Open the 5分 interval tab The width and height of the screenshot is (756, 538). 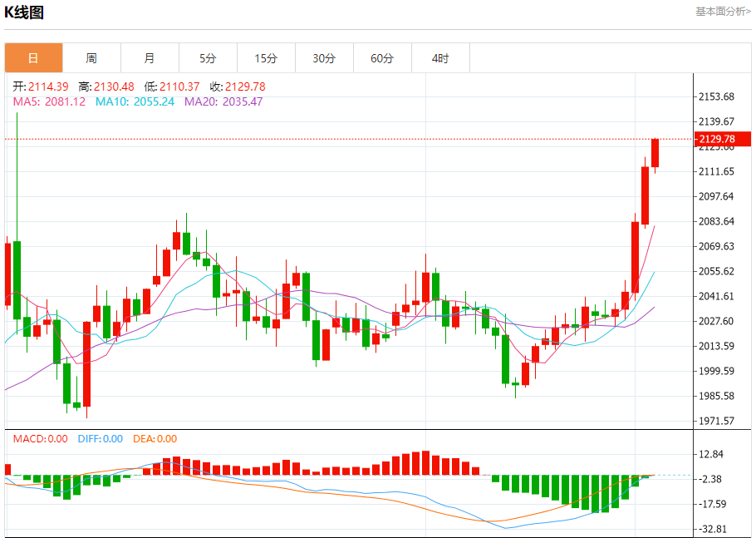click(208, 58)
